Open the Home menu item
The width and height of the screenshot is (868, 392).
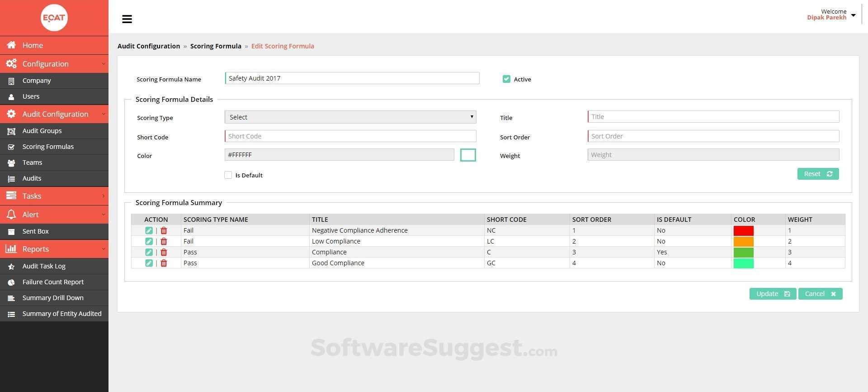(x=54, y=45)
